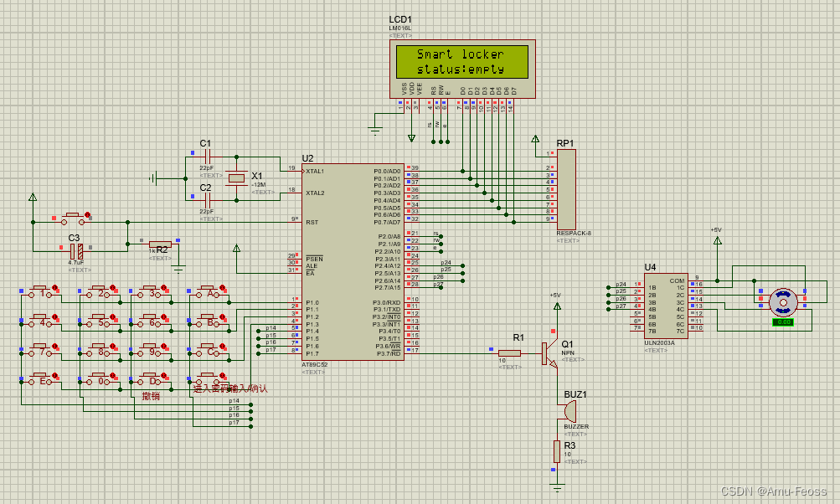The width and height of the screenshot is (840, 504).
Task: Select resistor R2 symbol
Action: (160, 244)
